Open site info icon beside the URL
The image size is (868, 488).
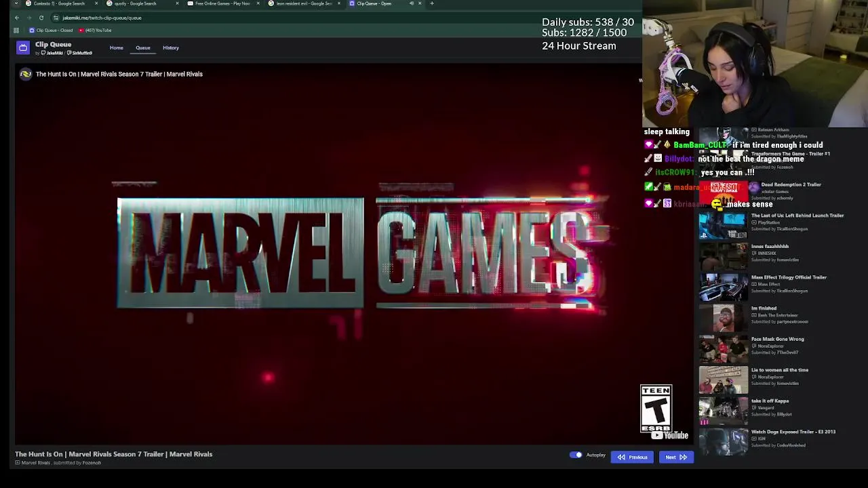click(56, 18)
